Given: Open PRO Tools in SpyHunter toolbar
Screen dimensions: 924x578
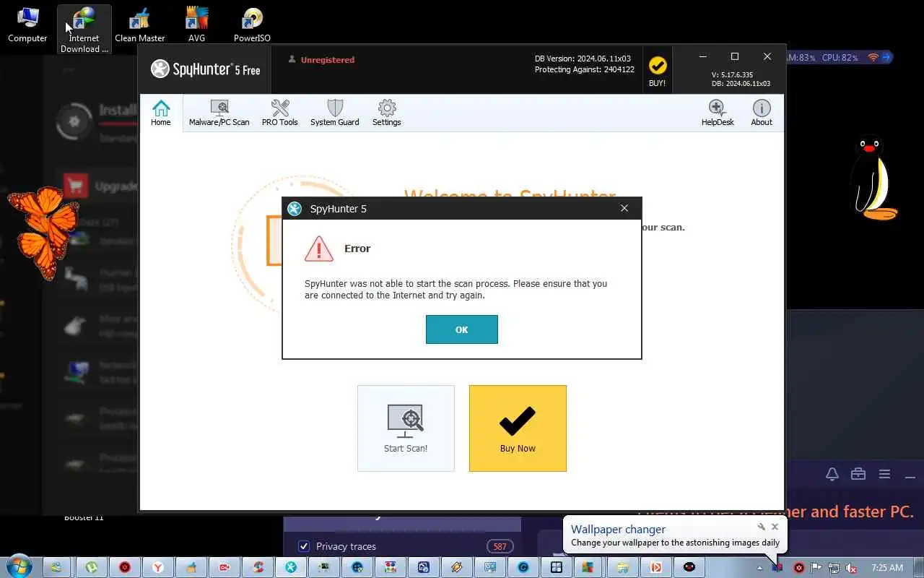Looking at the screenshot, I should point(279,113).
